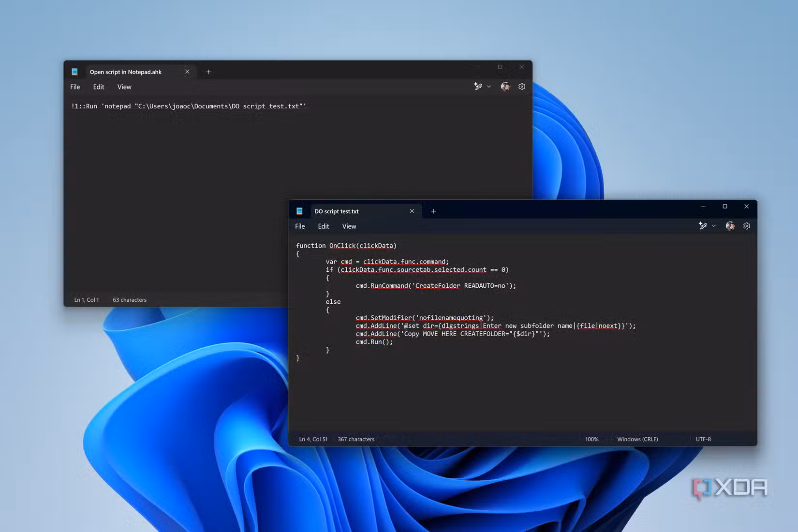Click the Notepad app icon in front window
Image resolution: width=798 pixels, height=532 pixels.
tap(299, 211)
